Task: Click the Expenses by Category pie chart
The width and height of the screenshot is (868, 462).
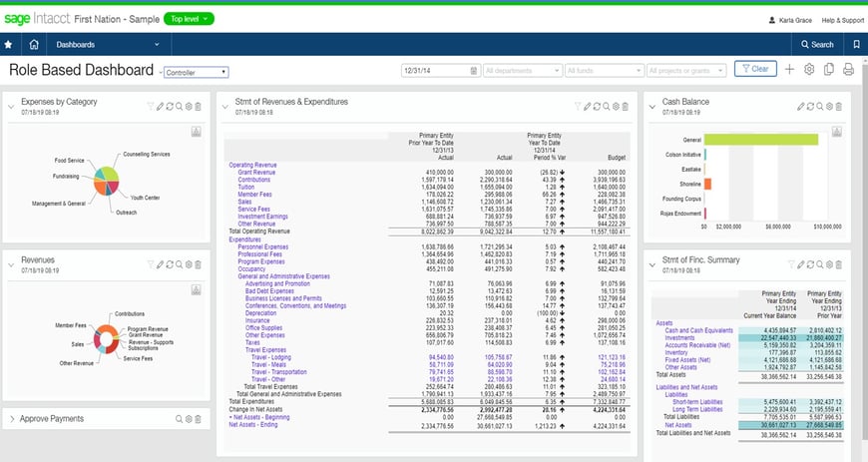Action: [x=107, y=181]
